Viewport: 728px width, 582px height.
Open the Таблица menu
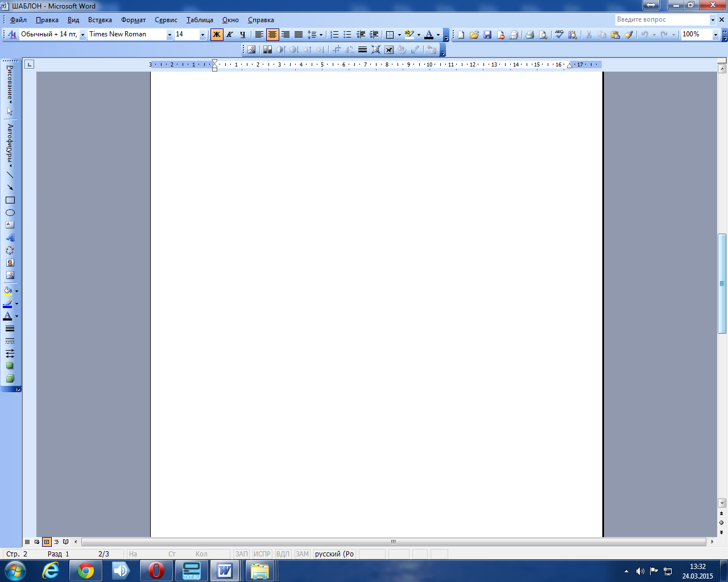click(200, 20)
